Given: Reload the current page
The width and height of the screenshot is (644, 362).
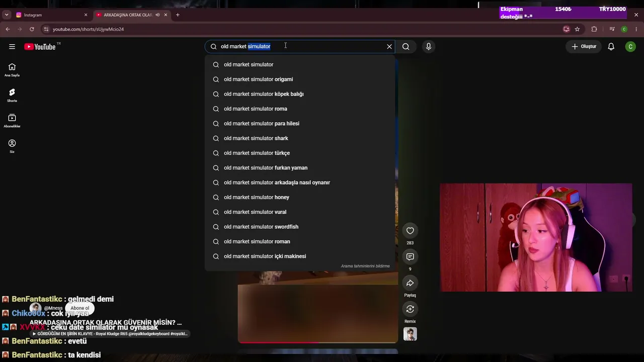Looking at the screenshot, I should pos(32,29).
